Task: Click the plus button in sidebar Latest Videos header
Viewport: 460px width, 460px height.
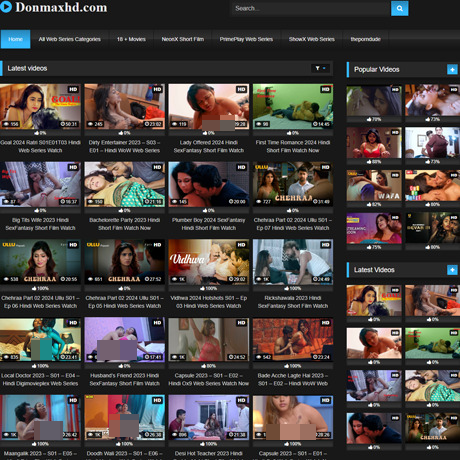Action: click(452, 270)
